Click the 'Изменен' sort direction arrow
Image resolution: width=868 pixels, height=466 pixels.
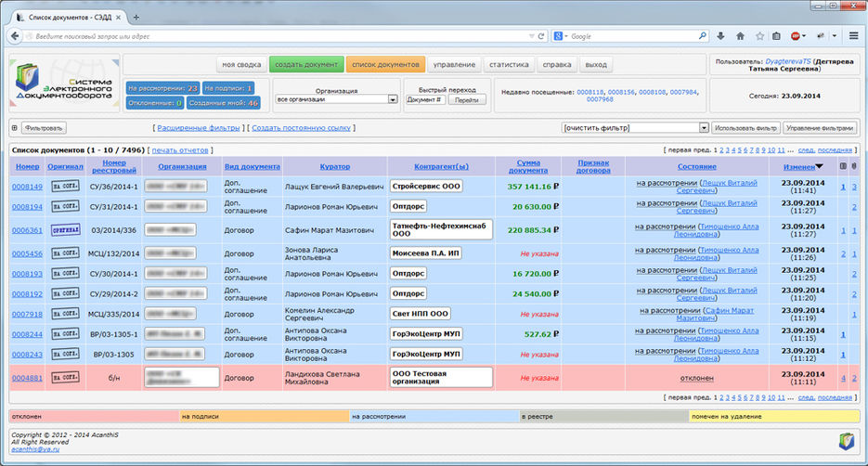pyautogui.click(x=820, y=166)
